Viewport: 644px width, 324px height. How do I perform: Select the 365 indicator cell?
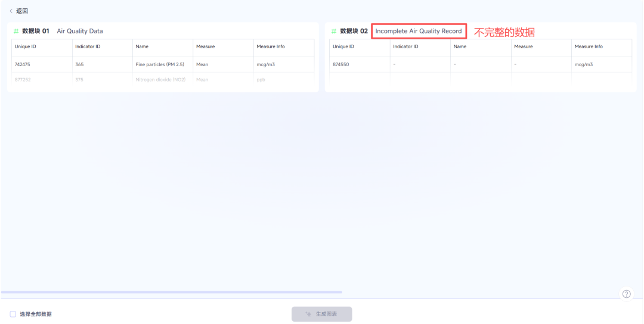[x=79, y=64]
